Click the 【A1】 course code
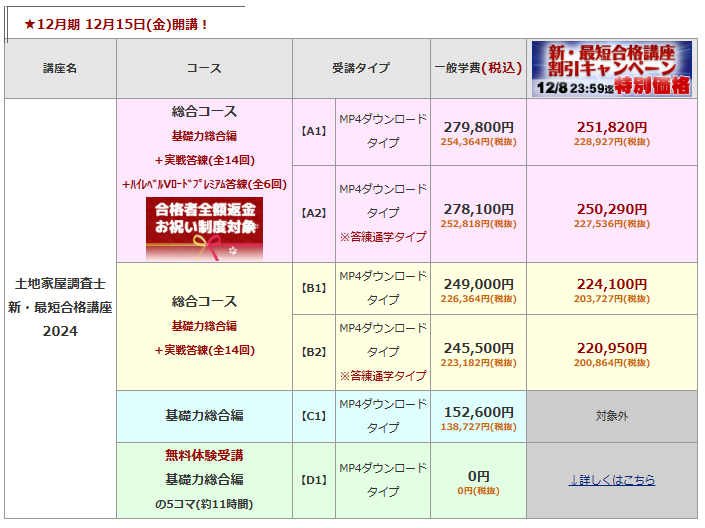This screenshot has height=528, width=705. [x=314, y=131]
